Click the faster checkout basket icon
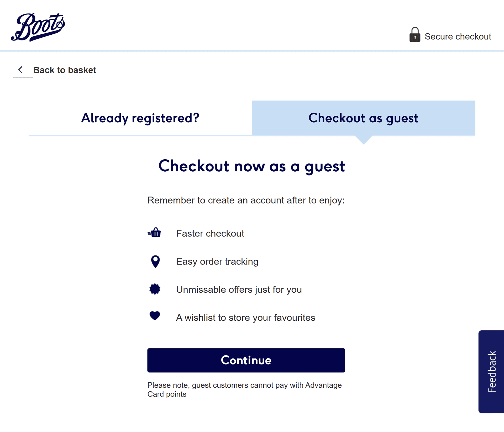Screen dimensions: 504x432 click(x=155, y=233)
